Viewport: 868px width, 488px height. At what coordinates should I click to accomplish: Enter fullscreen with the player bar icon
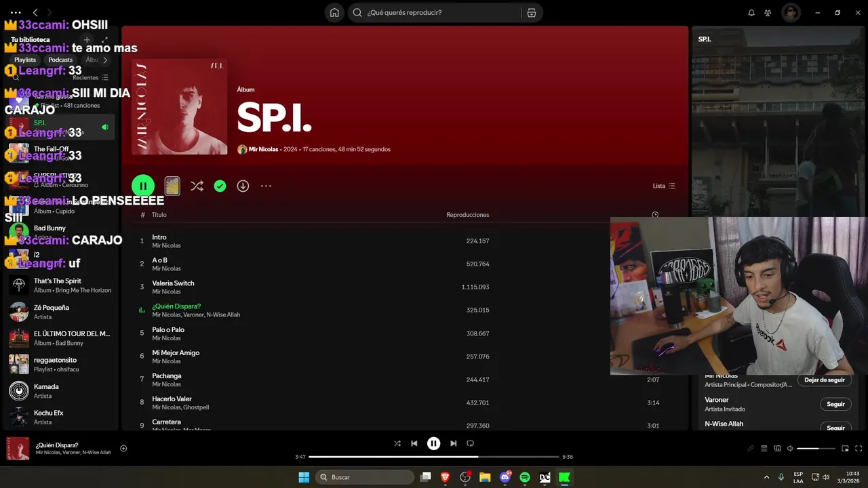[859, 448]
